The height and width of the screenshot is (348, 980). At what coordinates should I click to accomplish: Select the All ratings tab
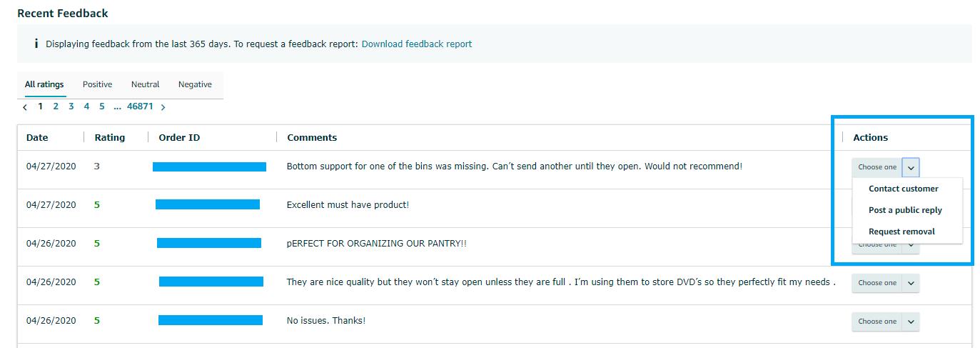point(44,84)
